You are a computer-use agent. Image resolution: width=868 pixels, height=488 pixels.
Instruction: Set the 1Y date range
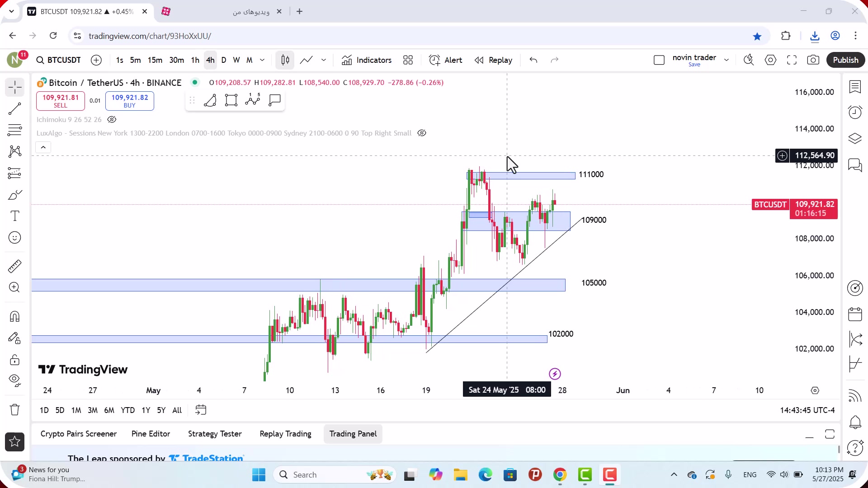tap(146, 410)
